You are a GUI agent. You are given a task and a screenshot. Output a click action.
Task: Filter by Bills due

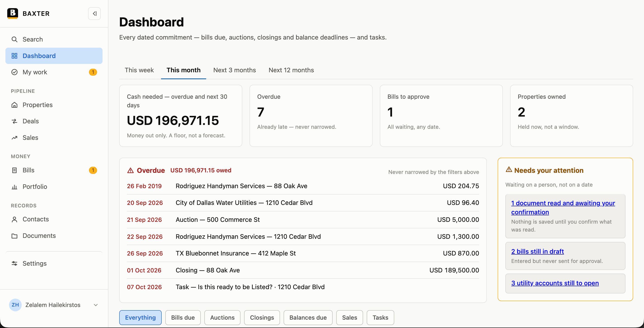pos(183,317)
